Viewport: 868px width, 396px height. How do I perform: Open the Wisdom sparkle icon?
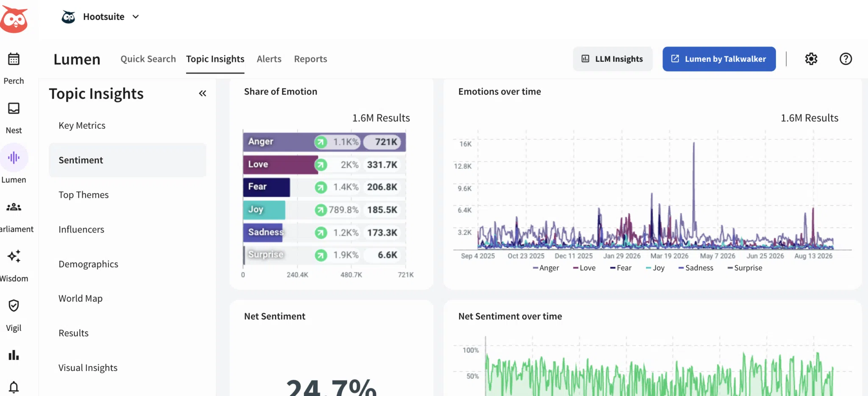point(14,256)
